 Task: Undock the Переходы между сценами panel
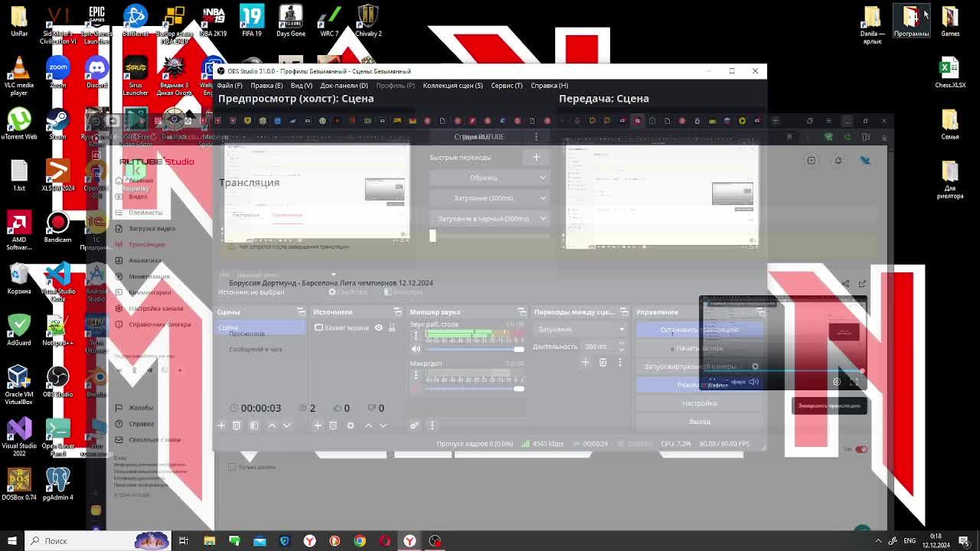pyautogui.click(x=624, y=312)
